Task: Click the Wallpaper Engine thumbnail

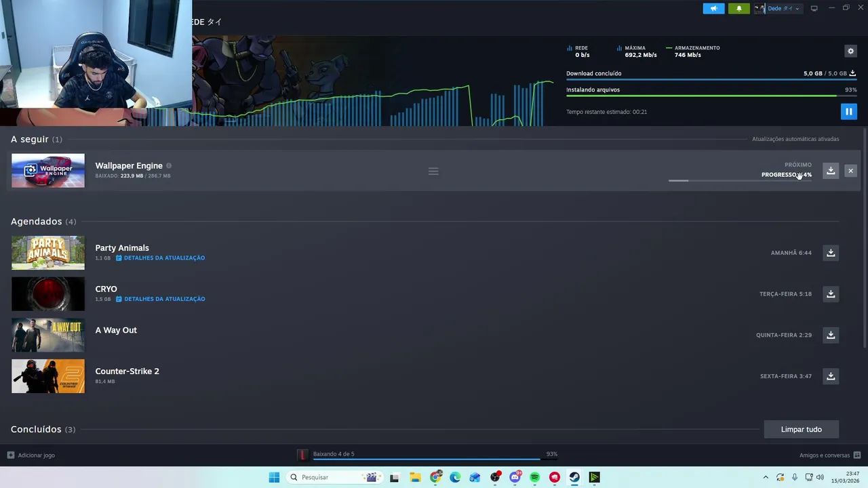Action: 48,171
